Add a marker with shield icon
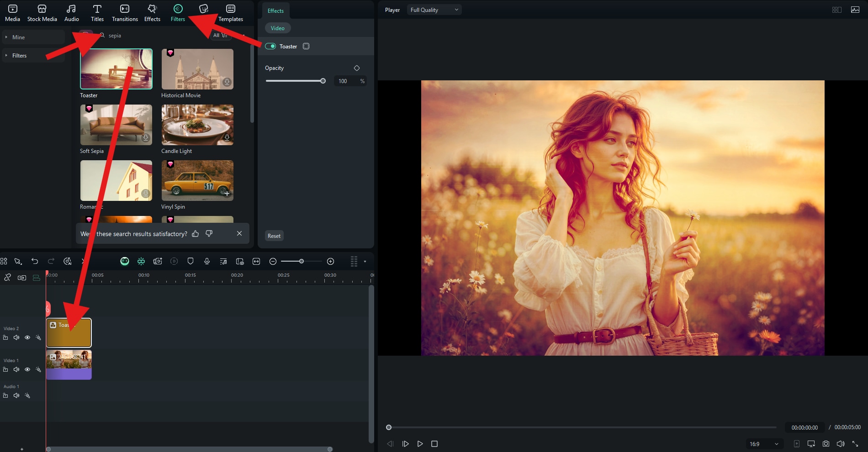 coord(191,261)
